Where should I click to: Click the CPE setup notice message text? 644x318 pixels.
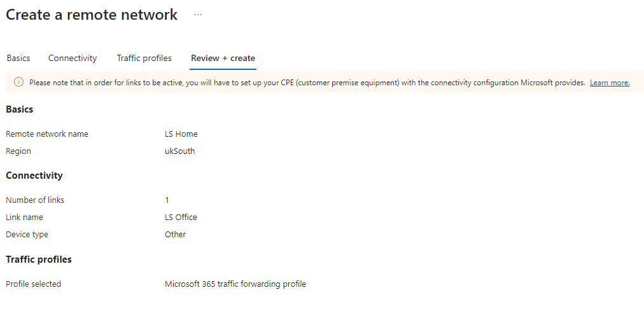click(x=307, y=83)
